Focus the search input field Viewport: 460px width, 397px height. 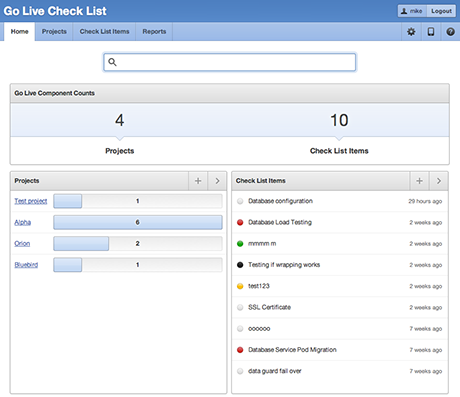click(229, 62)
